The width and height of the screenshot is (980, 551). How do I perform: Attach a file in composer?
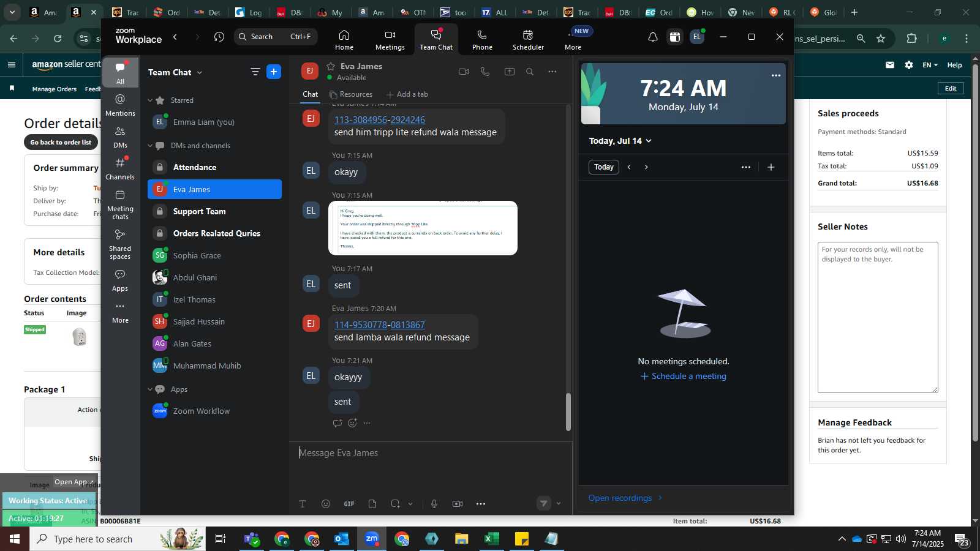[x=372, y=504]
